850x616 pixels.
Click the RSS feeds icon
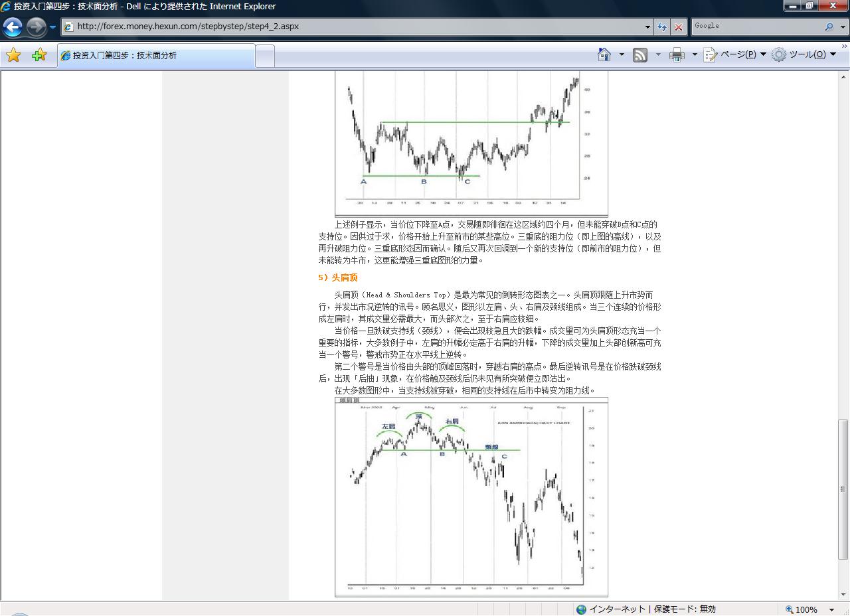640,55
